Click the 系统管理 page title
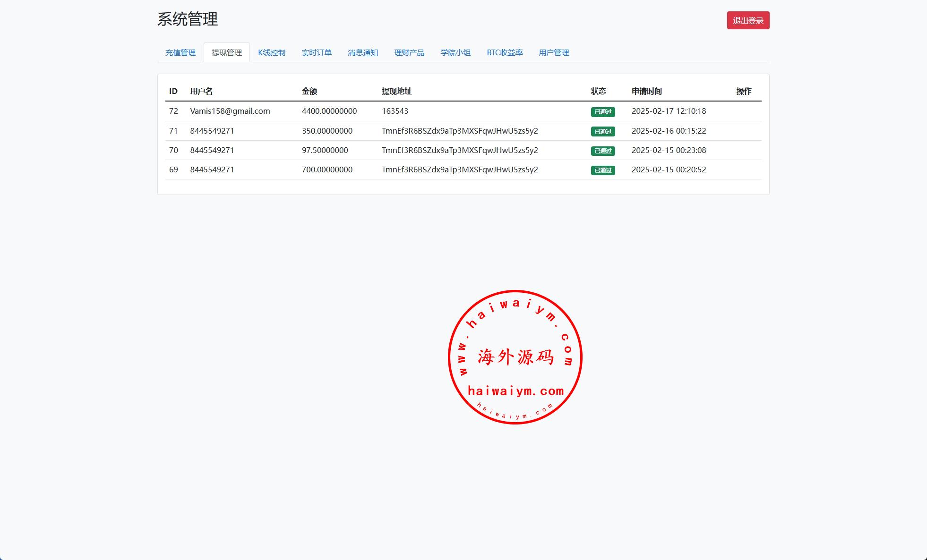Viewport: 927px width, 560px height. (x=187, y=19)
